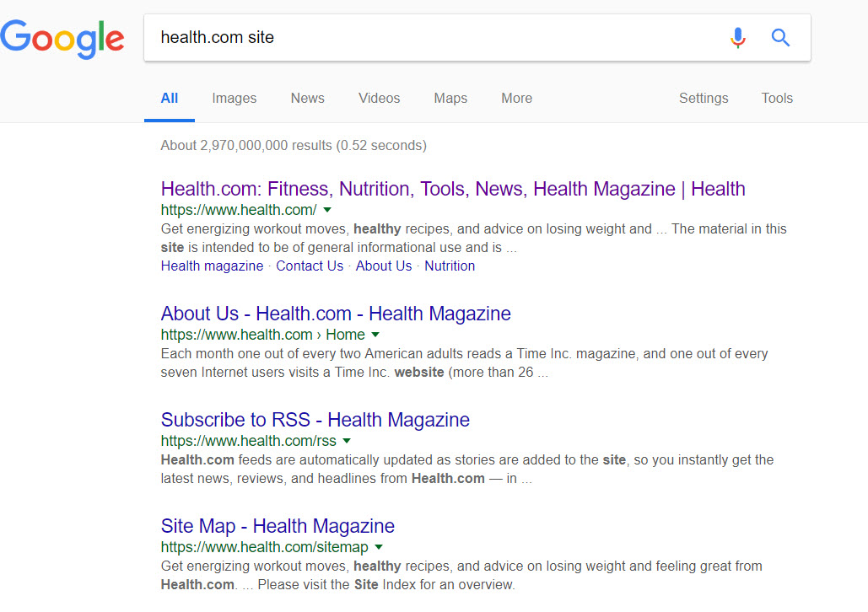Start voice search with the microphone icon
Image resolution: width=868 pixels, height=612 pixels.
tap(738, 38)
